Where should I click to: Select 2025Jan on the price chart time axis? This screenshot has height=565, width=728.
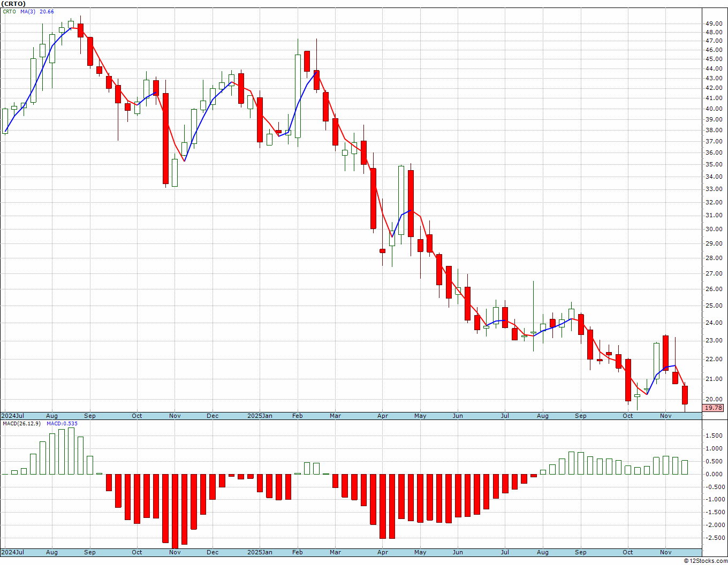[260, 416]
